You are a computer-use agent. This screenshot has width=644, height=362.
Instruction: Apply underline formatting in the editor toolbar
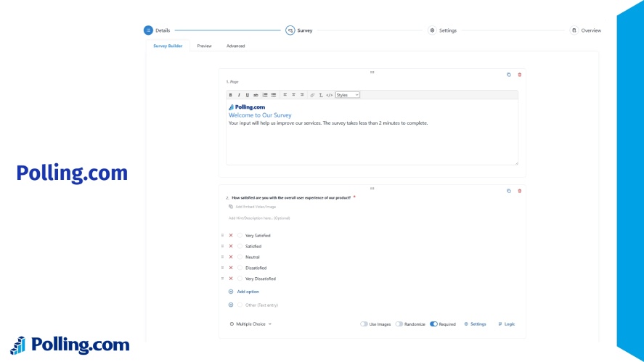pyautogui.click(x=248, y=95)
